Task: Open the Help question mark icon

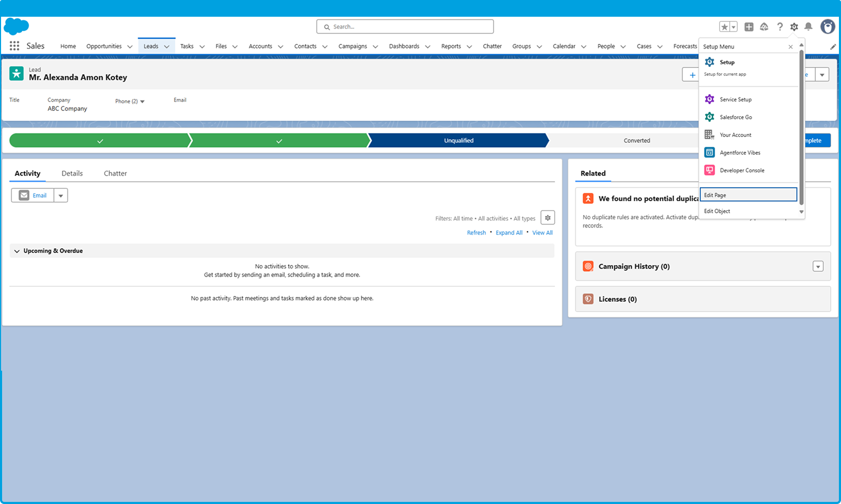Action: pos(779,27)
